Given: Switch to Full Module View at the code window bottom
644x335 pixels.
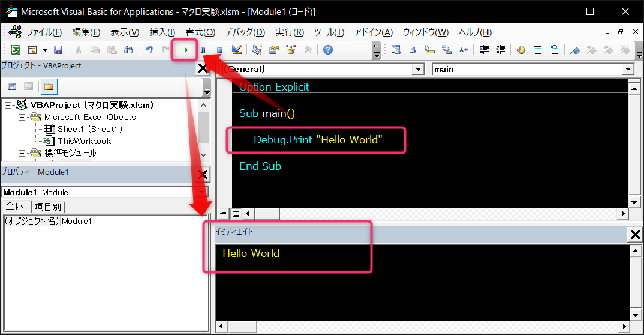Looking at the screenshot, I should [x=236, y=213].
